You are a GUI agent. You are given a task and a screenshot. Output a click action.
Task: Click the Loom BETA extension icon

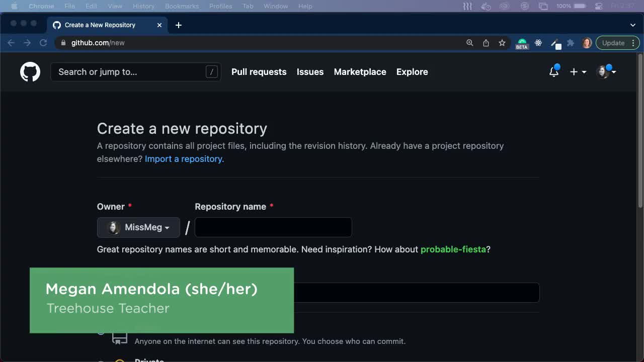point(522,43)
